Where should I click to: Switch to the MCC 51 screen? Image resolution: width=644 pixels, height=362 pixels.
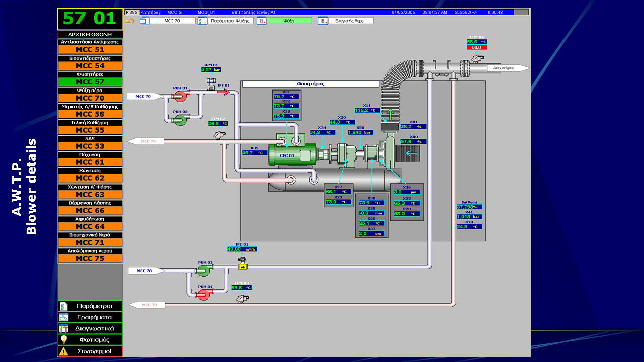coord(90,50)
